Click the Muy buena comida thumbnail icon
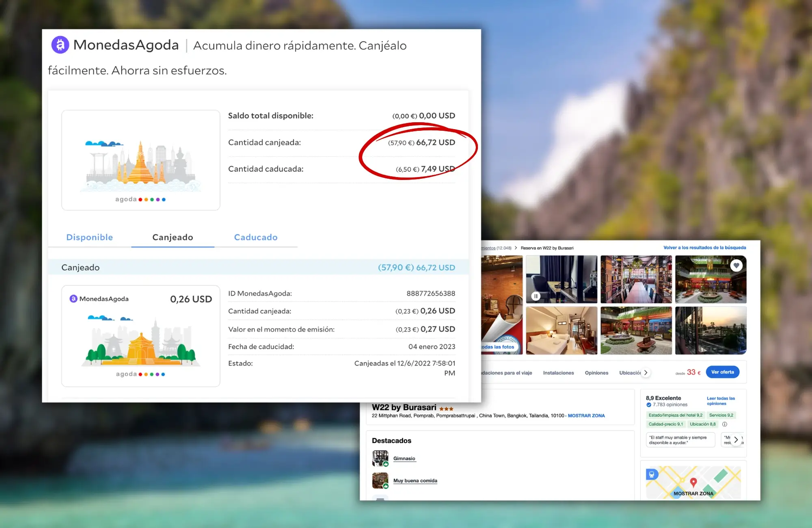This screenshot has height=528, width=812. pyautogui.click(x=380, y=480)
